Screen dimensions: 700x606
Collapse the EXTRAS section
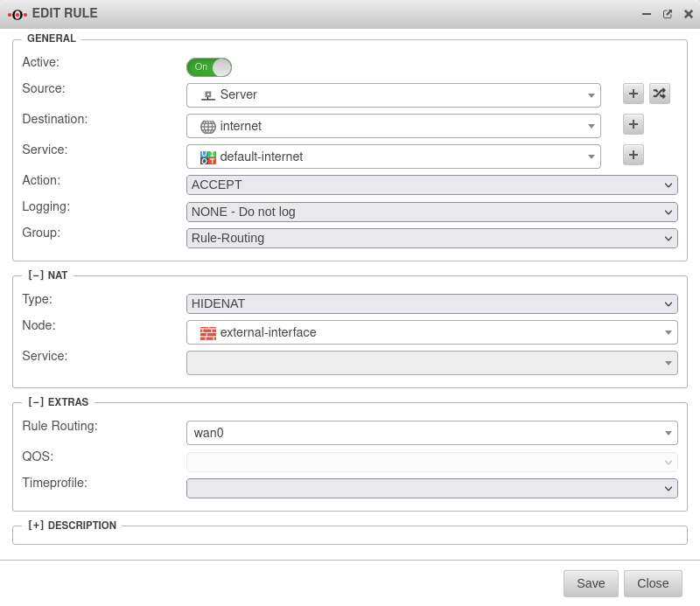[36, 402]
